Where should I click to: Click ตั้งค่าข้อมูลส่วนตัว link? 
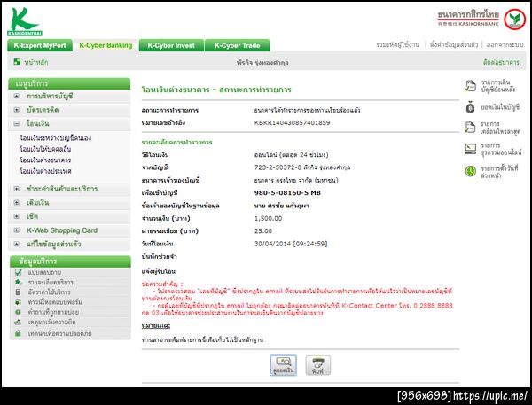click(x=454, y=45)
